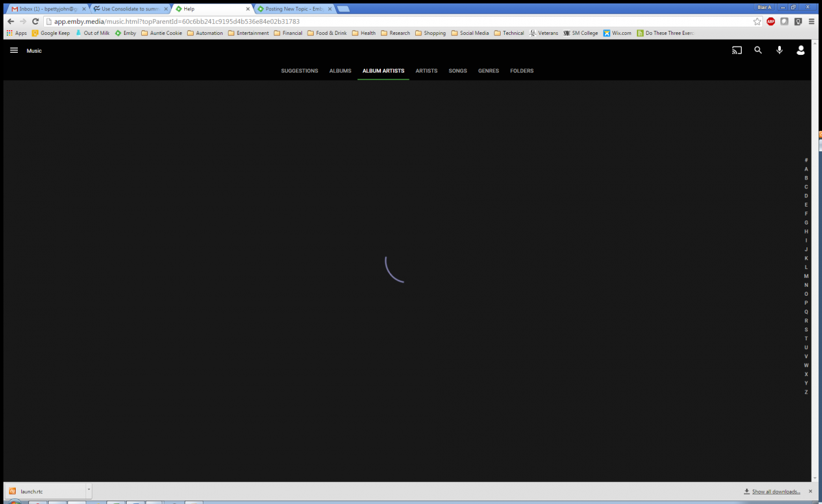
Task: Open Financial bookmark folder
Action: 288,33
